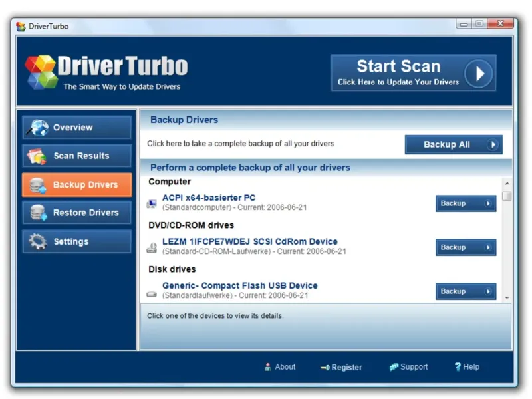532x399 pixels.
Task: Start the driver scan
Action: click(x=414, y=73)
